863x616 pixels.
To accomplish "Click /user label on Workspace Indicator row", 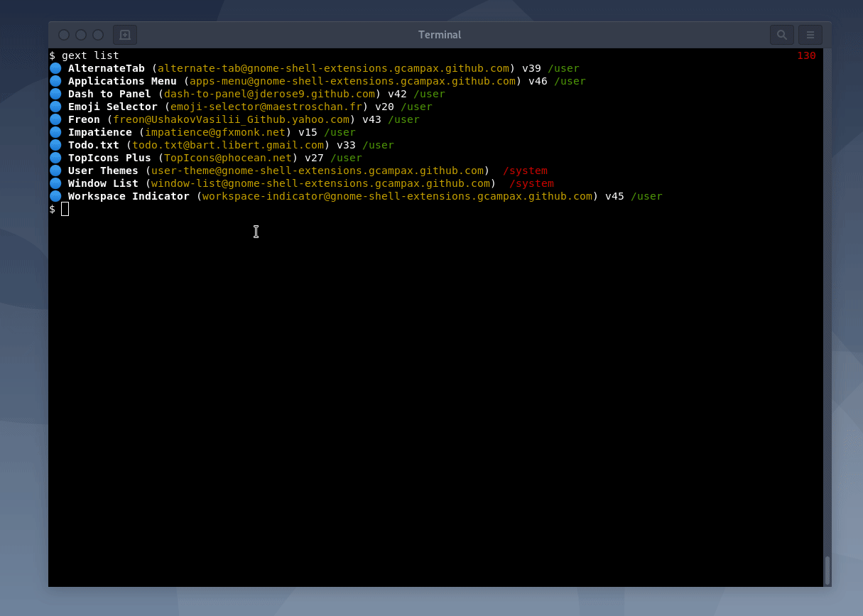I will (647, 197).
